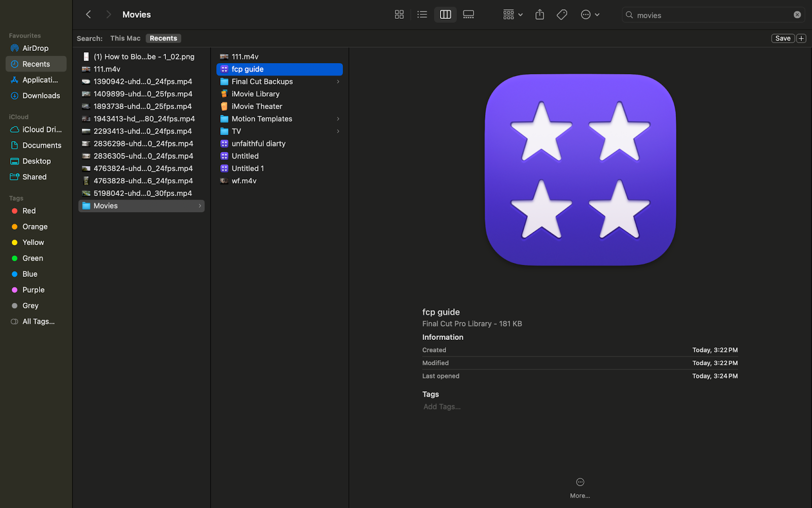Select 1409899-uhd 25fps.mp4 file

pyautogui.click(x=142, y=94)
